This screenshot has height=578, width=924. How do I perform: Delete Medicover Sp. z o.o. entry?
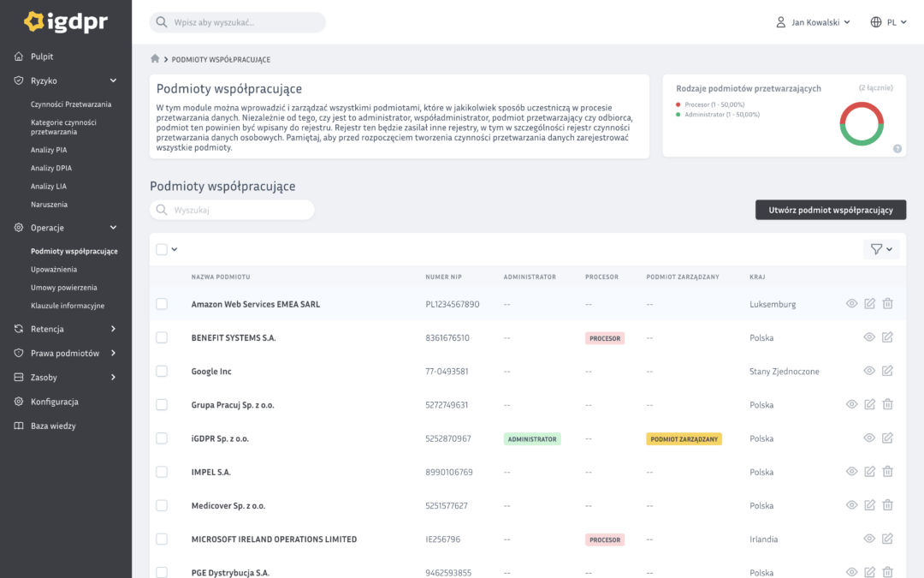coord(887,505)
